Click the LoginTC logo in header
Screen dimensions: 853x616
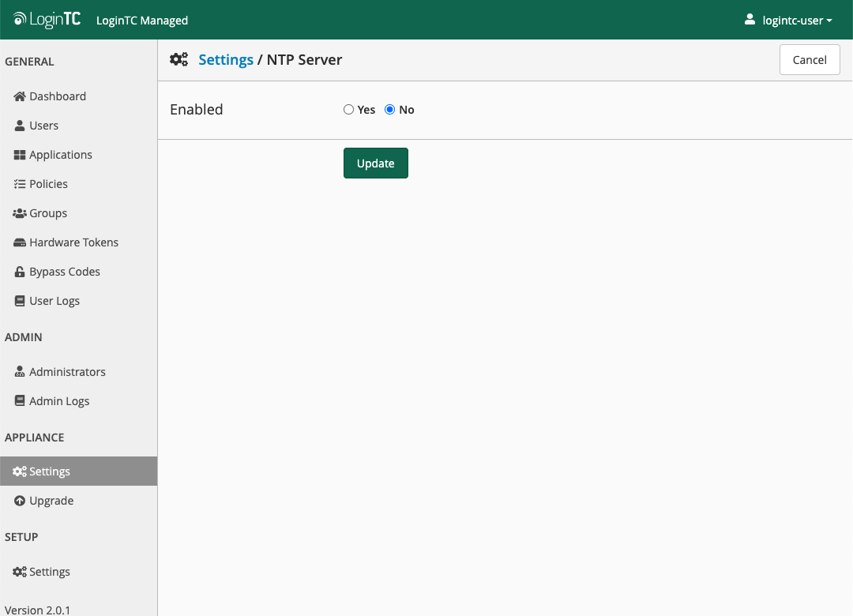pos(47,20)
